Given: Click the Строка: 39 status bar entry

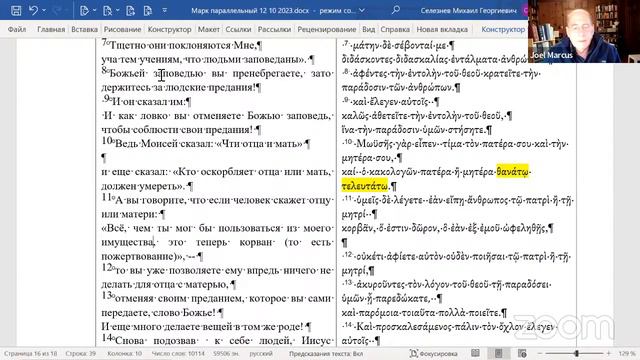Looking at the screenshot, I should (80, 353).
